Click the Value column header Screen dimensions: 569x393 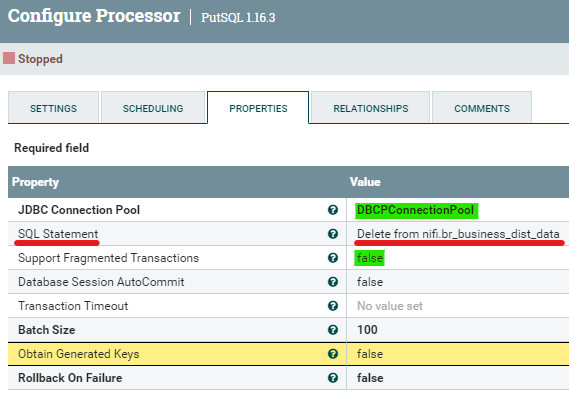pyautogui.click(x=365, y=182)
